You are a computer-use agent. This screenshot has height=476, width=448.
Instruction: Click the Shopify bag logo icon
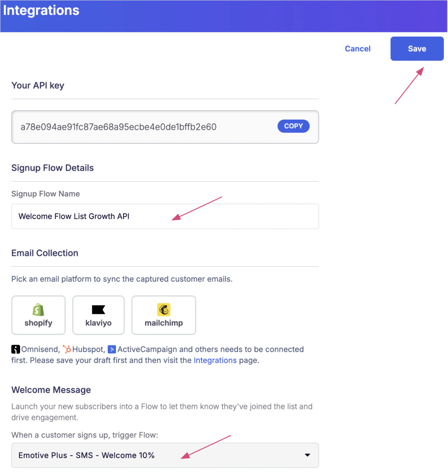(38, 309)
